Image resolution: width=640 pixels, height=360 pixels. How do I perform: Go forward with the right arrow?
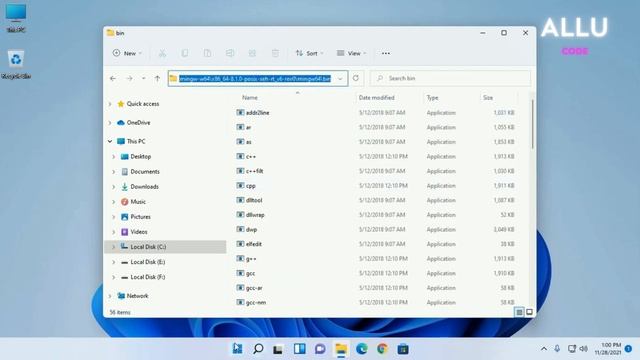coord(129,78)
